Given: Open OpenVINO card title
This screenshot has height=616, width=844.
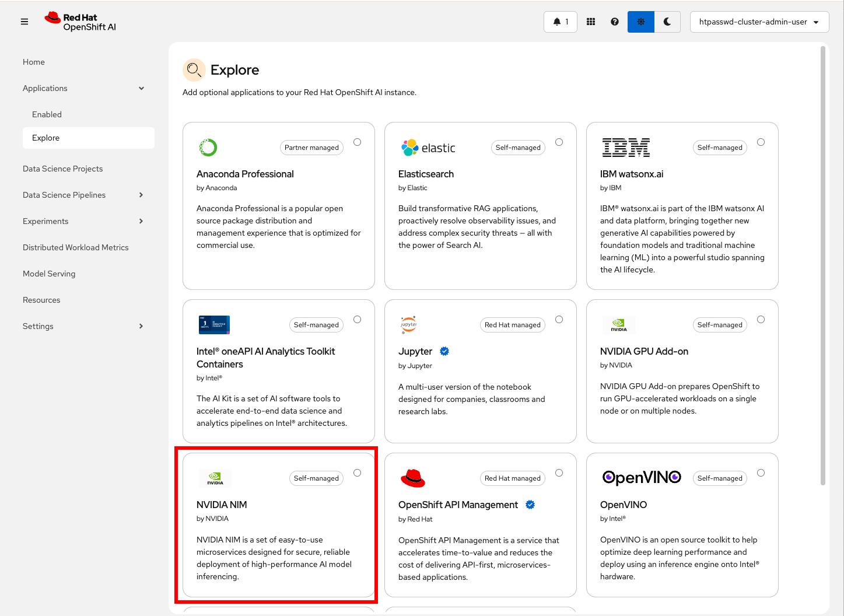Looking at the screenshot, I should (624, 505).
